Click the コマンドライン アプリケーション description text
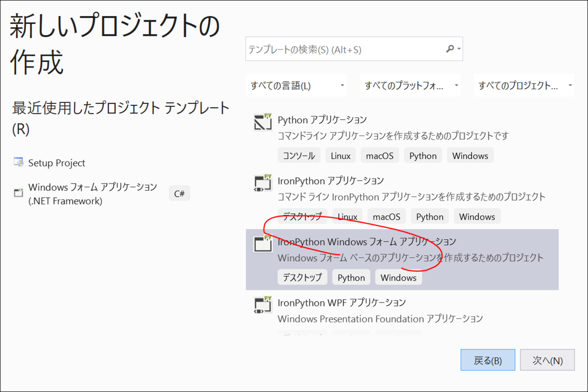 point(393,136)
